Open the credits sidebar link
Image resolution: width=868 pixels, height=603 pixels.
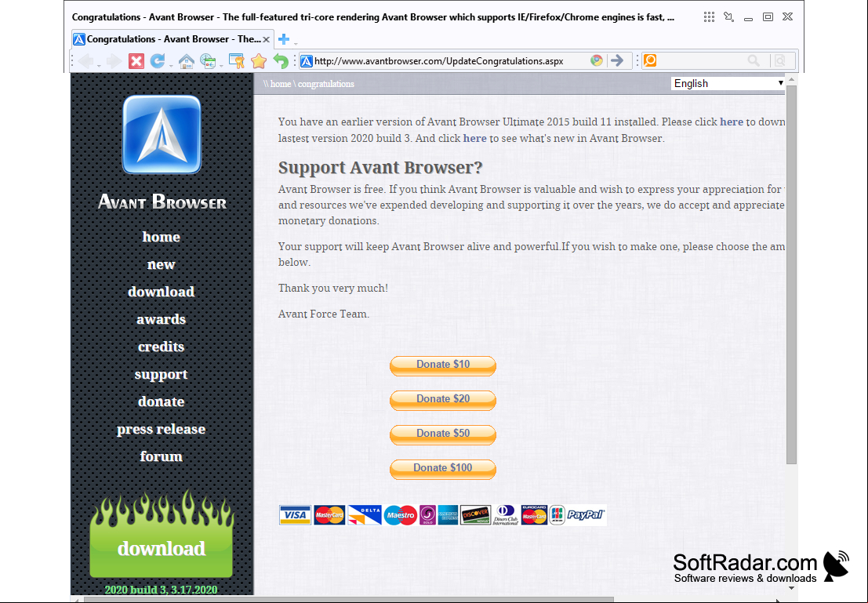click(161, 347)
